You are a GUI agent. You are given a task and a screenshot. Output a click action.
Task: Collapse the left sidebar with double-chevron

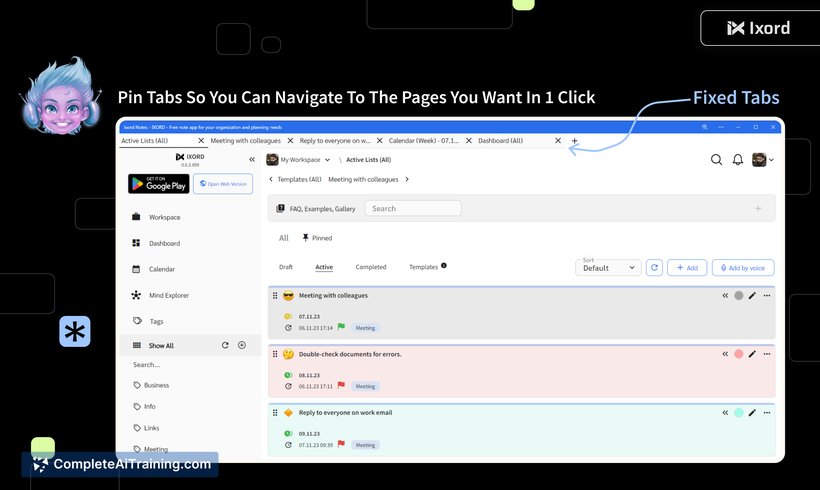[x=252, y=159]
